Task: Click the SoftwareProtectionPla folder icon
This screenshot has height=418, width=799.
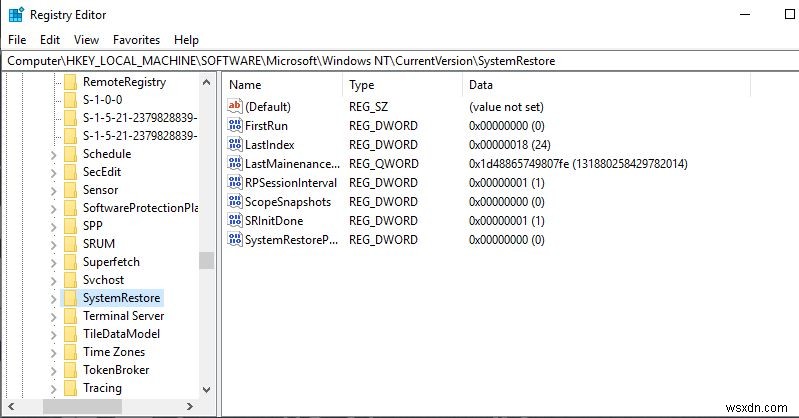Action: 70,208
